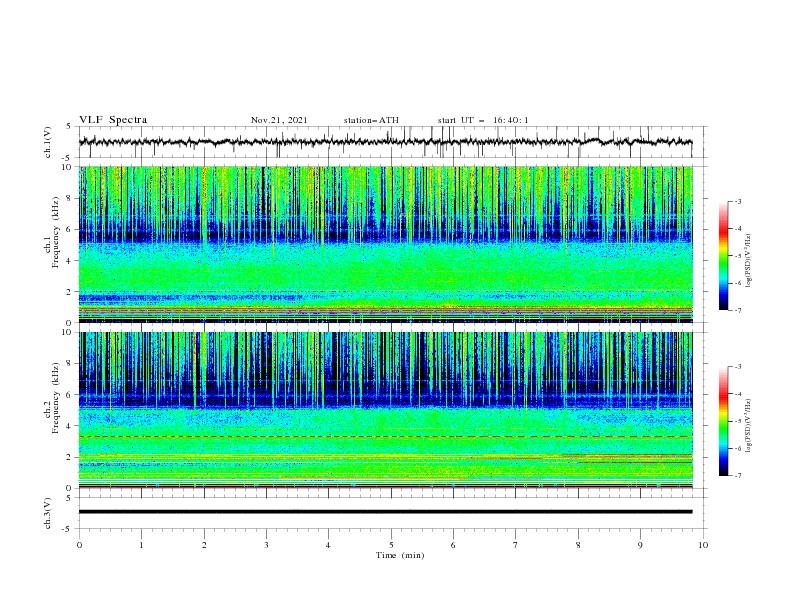Screen dimensions: 792x612
Task: Click the "ch.3(V)" axis label
Action: [x=48, y=513]
